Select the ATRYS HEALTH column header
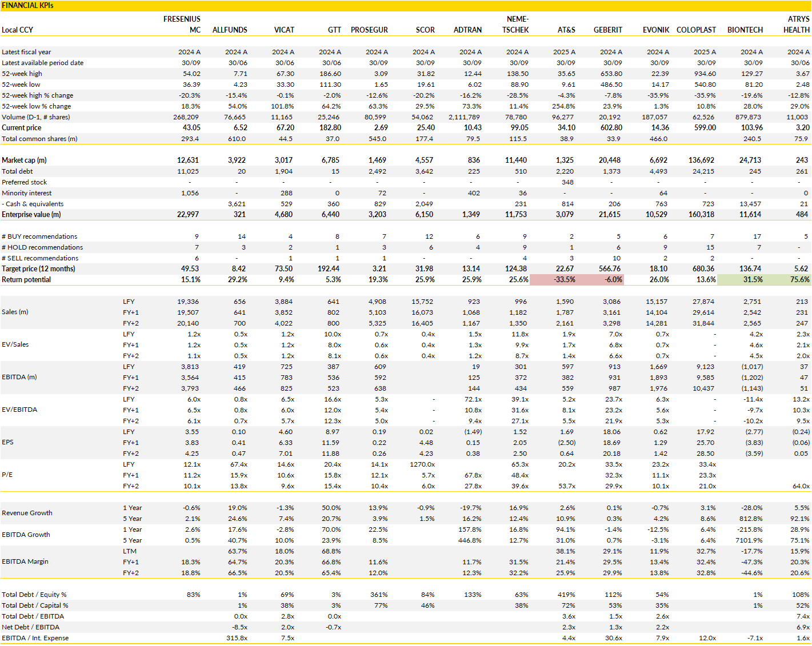This screenshot has width=812, height=646. 797,25
